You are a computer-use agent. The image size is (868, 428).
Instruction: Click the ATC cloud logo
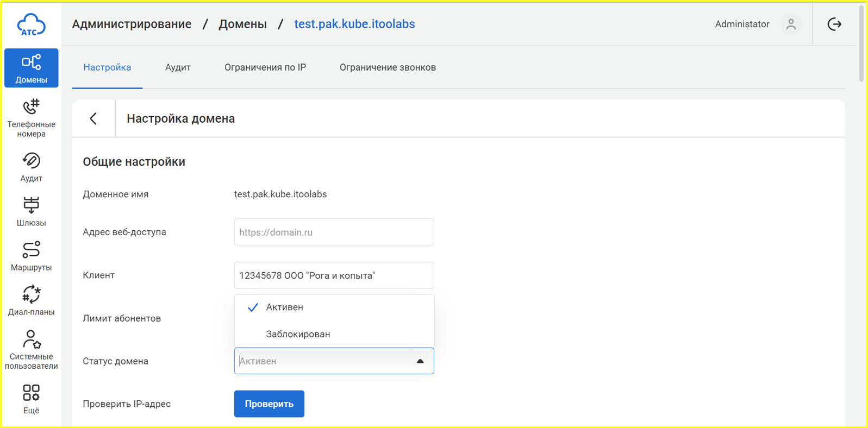(31, 24)
